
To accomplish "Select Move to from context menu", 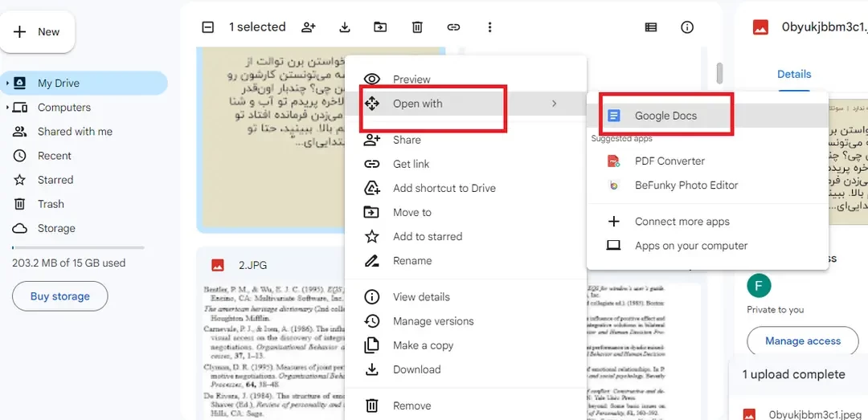I will pyautogui.click(x=465, y=213).
